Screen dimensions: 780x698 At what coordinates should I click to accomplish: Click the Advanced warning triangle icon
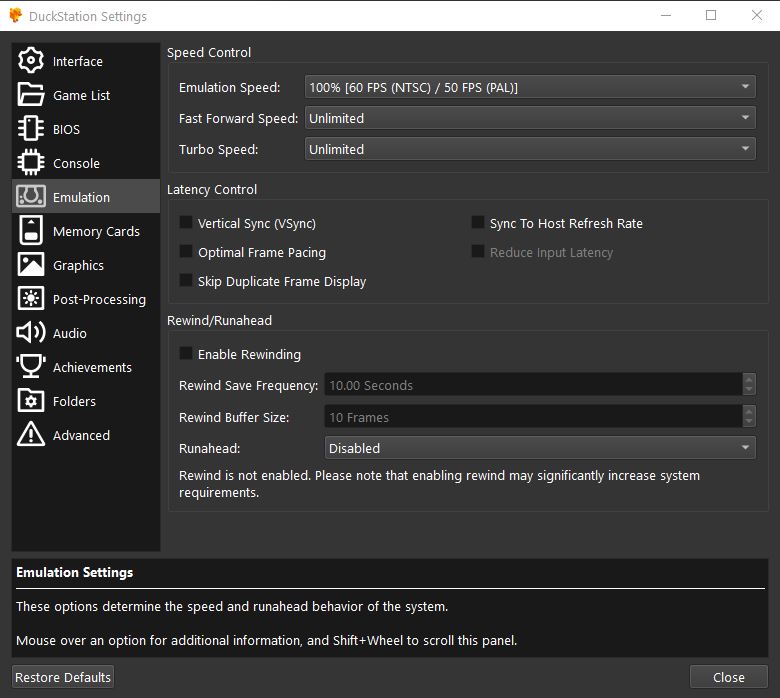(x=31, y=434)
